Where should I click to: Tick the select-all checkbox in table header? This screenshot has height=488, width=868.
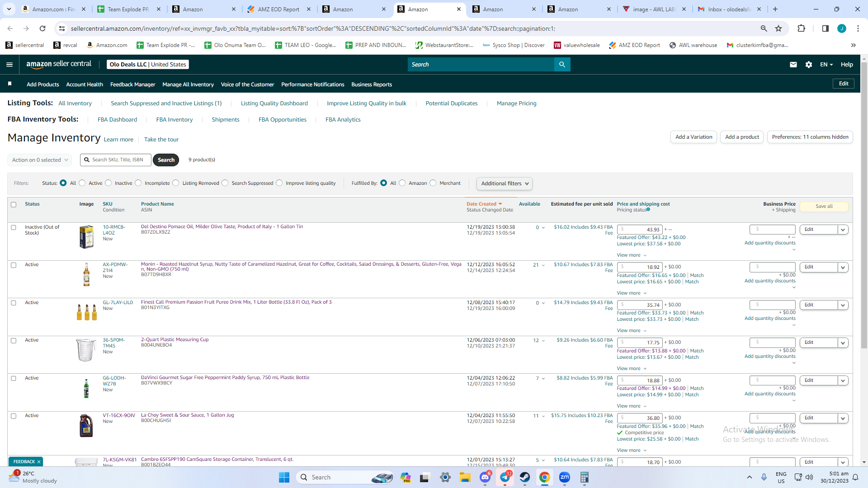(x=14, y=205)
